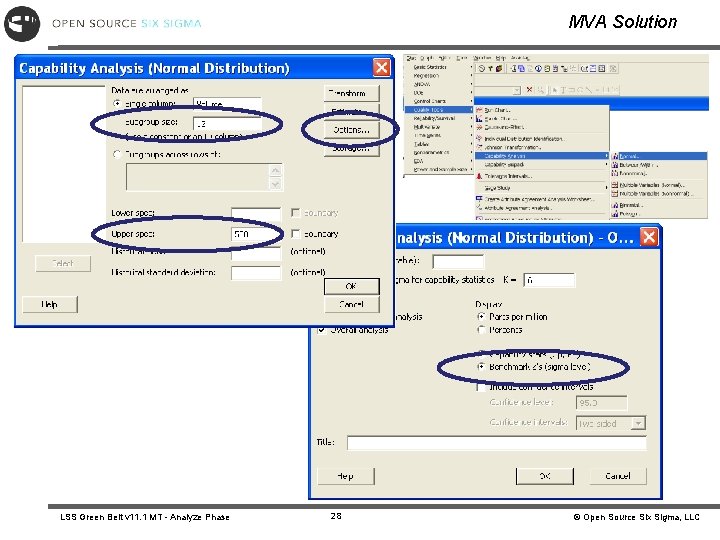Select Benchmark Z's (sigma level) radio button
The width and height of the screenshot is (720, 540).
[481, 366]
